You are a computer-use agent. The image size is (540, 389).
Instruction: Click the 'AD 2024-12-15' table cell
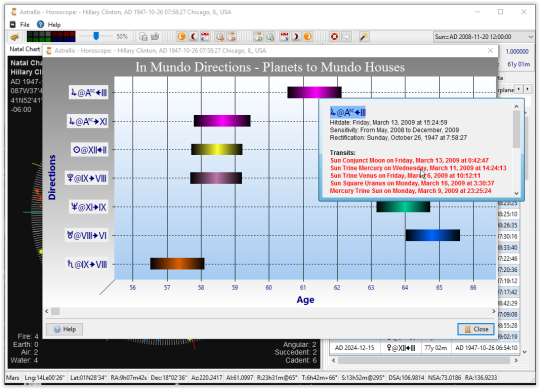point(354,348)
